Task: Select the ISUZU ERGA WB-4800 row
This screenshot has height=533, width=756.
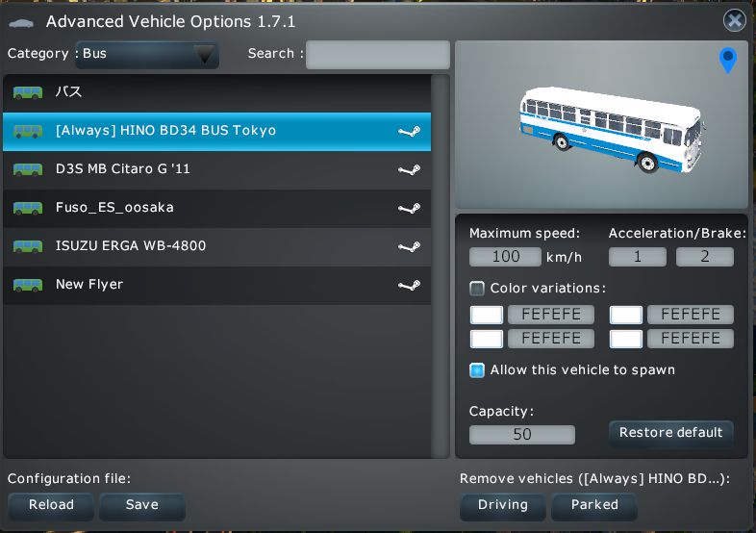Action: tap(217, 247)
